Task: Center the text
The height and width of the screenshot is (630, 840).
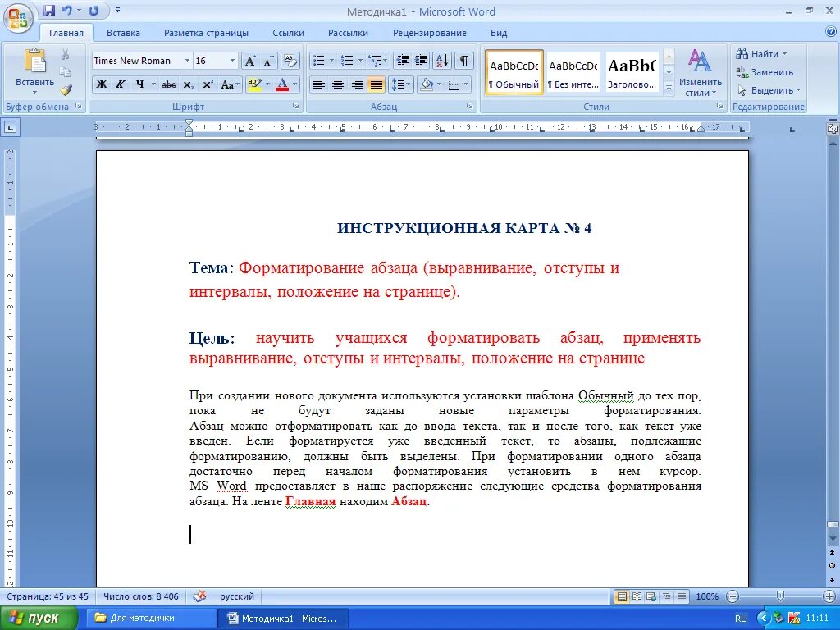Action: 337,84
